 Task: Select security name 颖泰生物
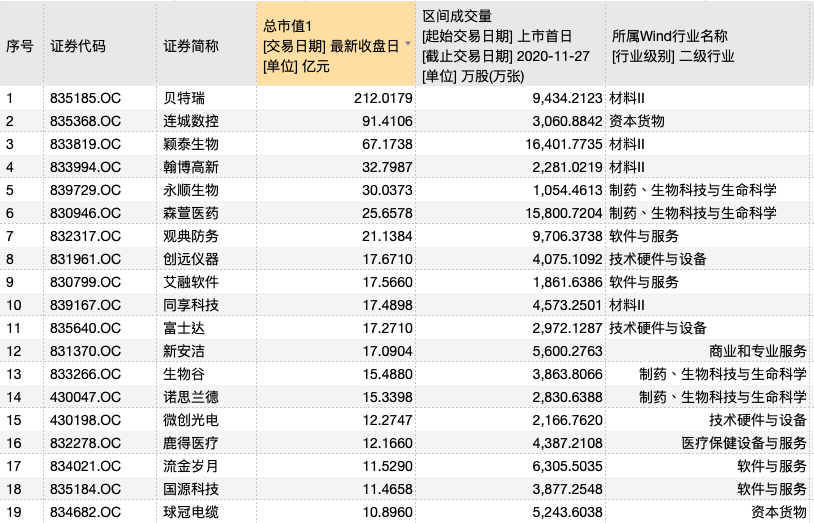[191, 144]
